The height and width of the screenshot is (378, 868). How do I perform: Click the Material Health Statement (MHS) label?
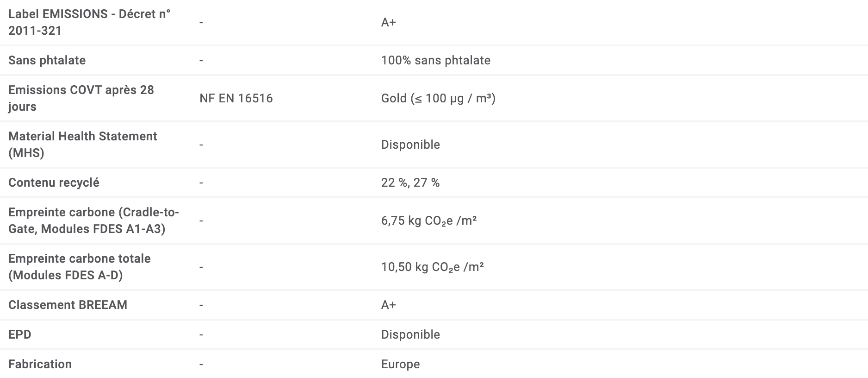pos(82,145)
